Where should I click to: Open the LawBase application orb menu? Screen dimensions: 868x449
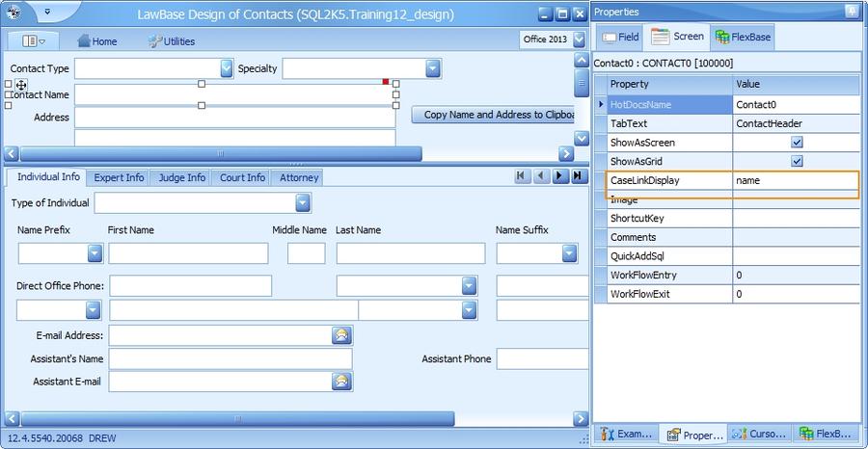14,12
